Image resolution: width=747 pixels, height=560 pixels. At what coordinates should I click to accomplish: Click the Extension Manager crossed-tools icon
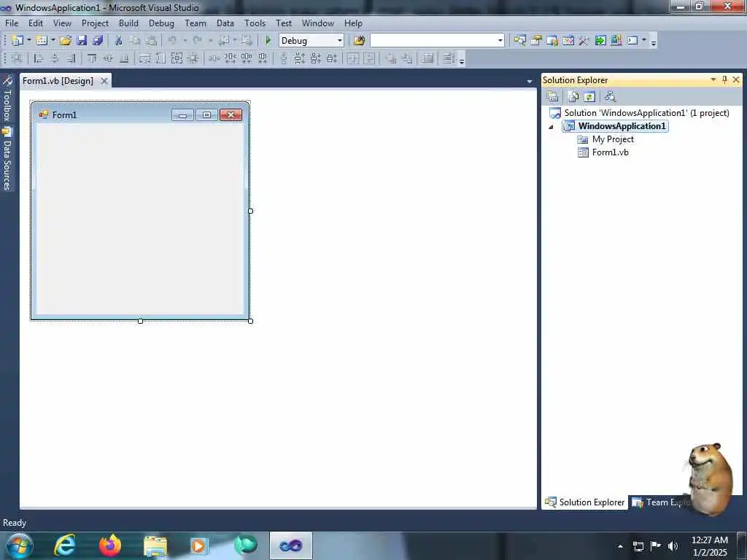click(584, 41)
